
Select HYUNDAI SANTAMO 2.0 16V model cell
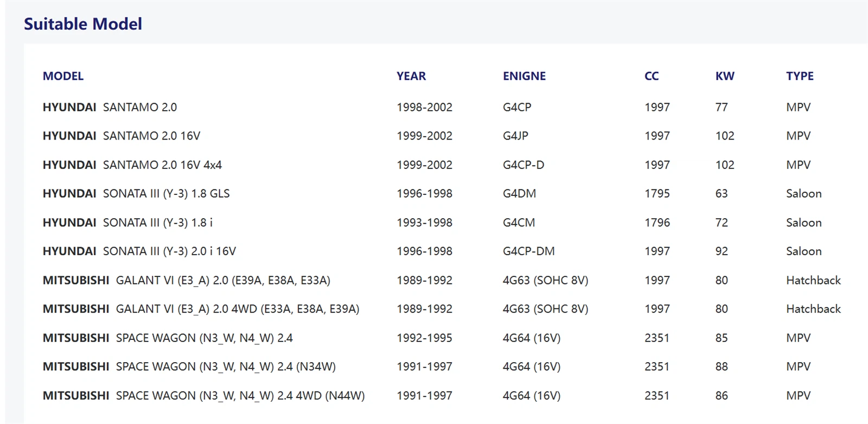pos(122,136)
